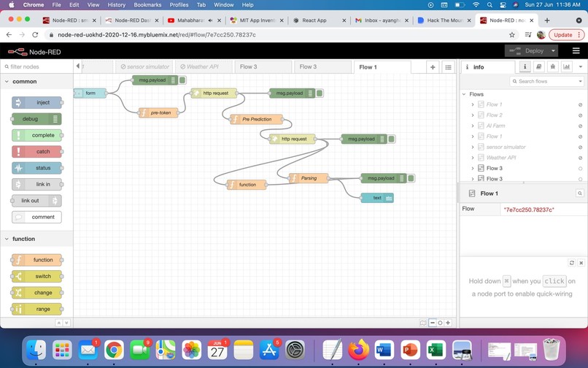
Task: Focus the filter nodes search field
Action: coord(36,66)
